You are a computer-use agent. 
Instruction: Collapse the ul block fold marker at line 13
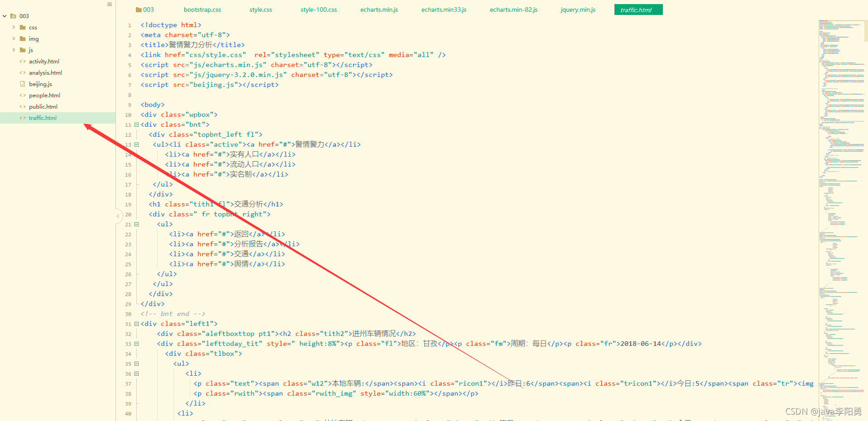tap(136, 144)
